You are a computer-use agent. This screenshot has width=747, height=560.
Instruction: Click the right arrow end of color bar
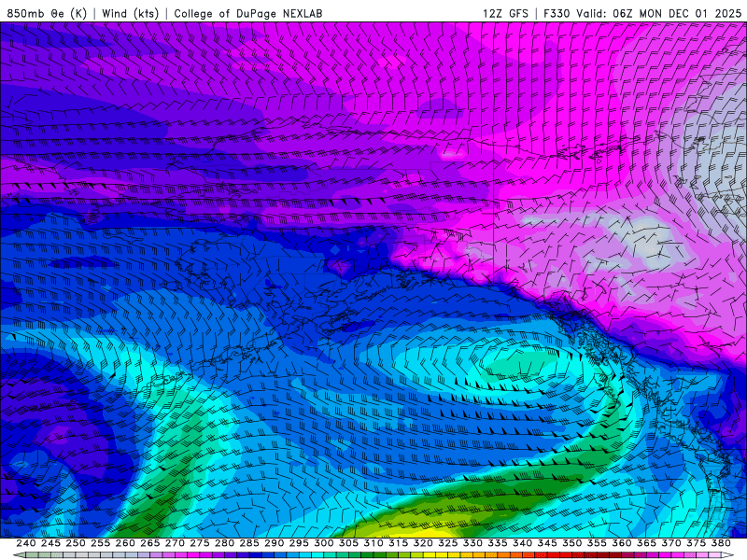click(x=728, y=555)
